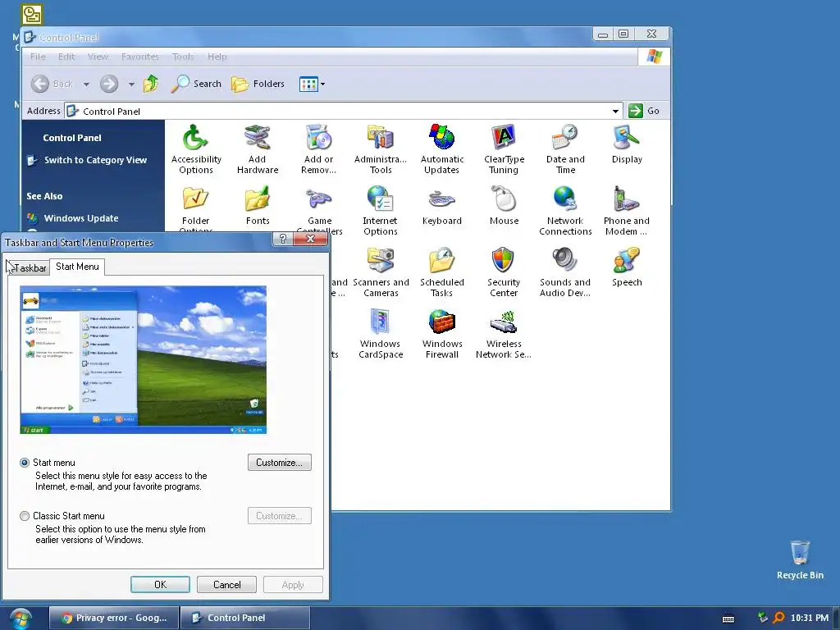
Task: Click the Start orb on taskbar
Action: (x=21, y=619)
